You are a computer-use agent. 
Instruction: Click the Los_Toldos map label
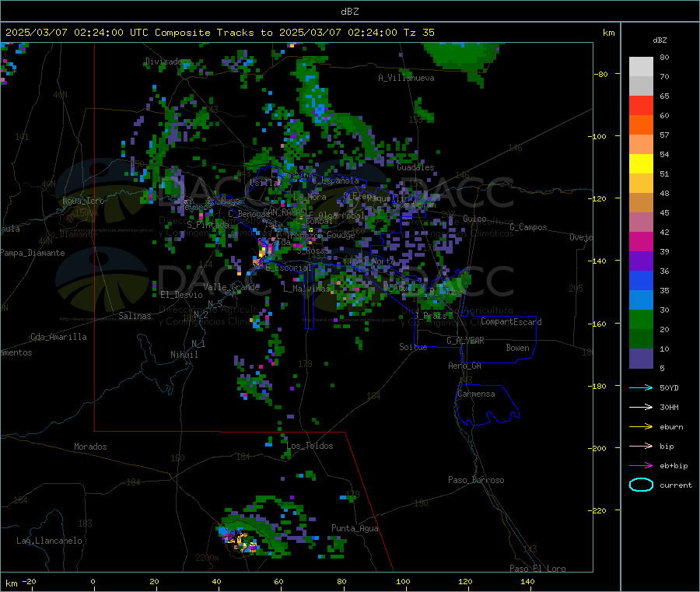point(310,446)
